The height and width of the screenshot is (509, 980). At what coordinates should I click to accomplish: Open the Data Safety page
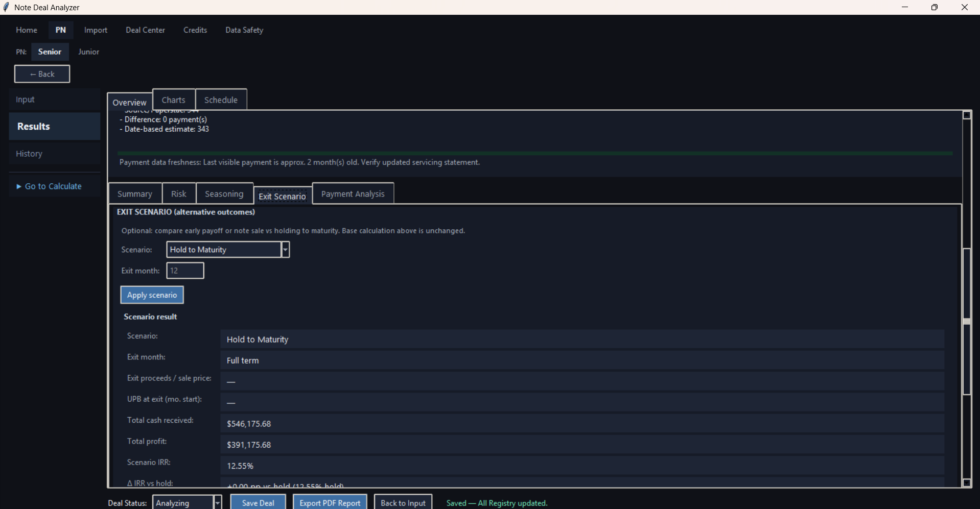(x=244, y=30)
